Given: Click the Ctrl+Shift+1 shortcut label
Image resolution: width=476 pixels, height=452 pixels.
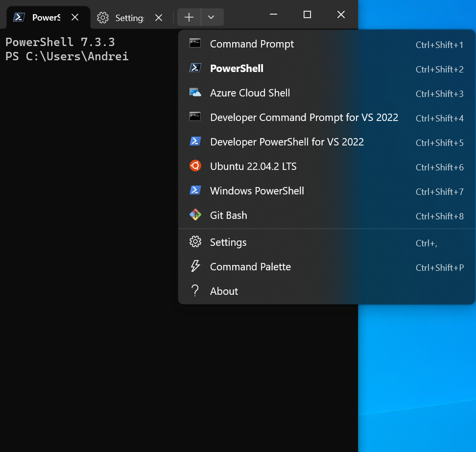Looking at the screenshot, I should [439, 45].
